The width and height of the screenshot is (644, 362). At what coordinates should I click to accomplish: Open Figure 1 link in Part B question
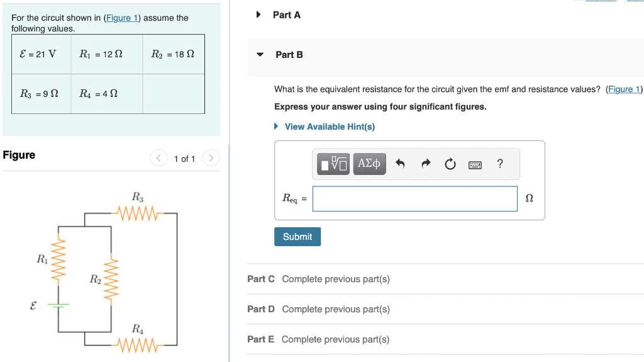click(625, 89)
